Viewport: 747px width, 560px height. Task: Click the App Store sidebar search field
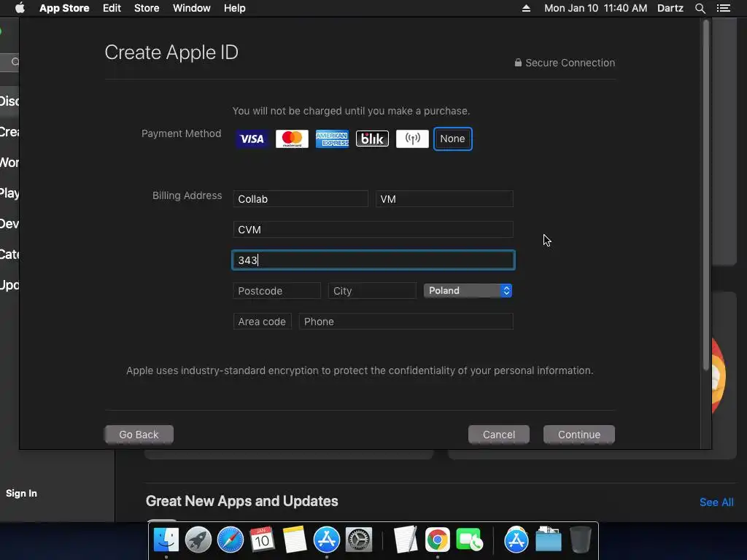tap(9, 62)
